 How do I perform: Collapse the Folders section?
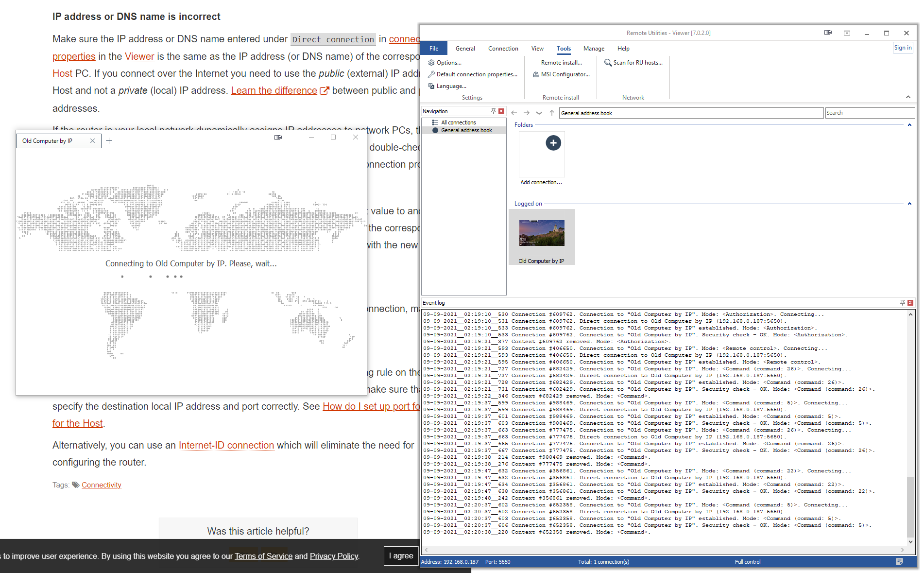909,125
